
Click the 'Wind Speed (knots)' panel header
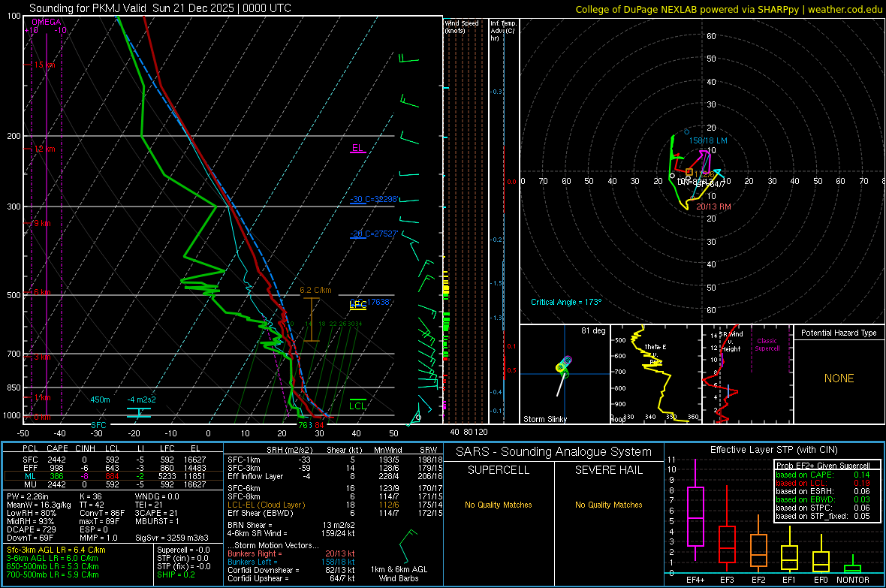[x=462, y=26]
